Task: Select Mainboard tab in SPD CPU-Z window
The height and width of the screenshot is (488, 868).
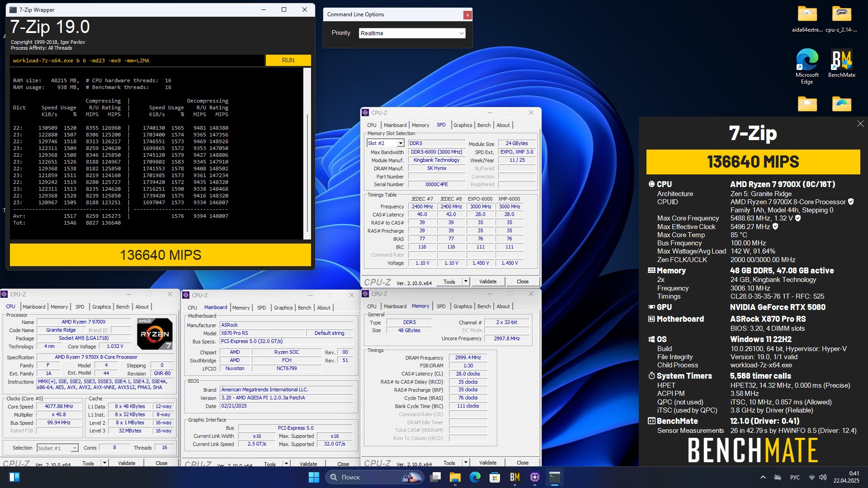Action: pos(395,125)
